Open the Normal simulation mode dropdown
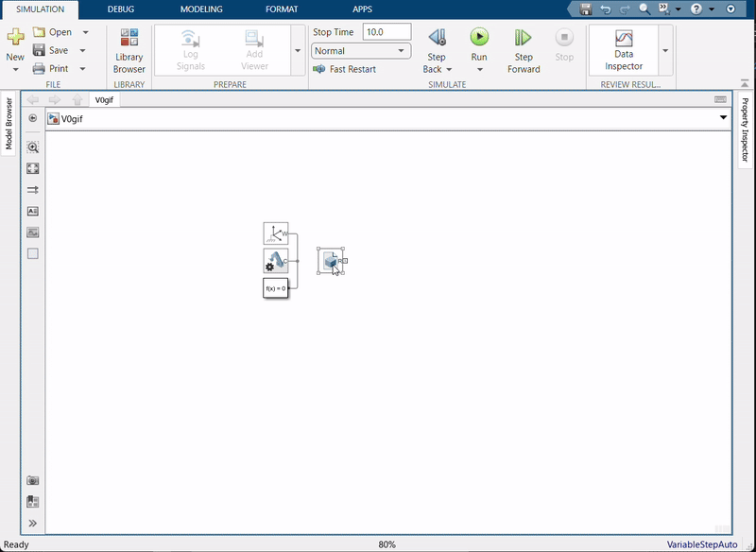Screen dimensions: 756x552 [361, 51]
